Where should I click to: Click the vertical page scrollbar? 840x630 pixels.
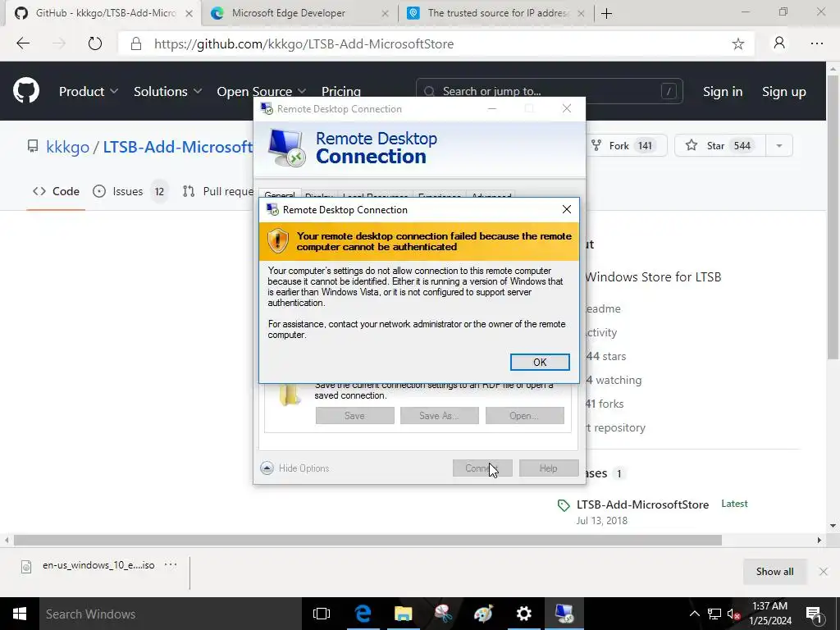pos(833,217)
